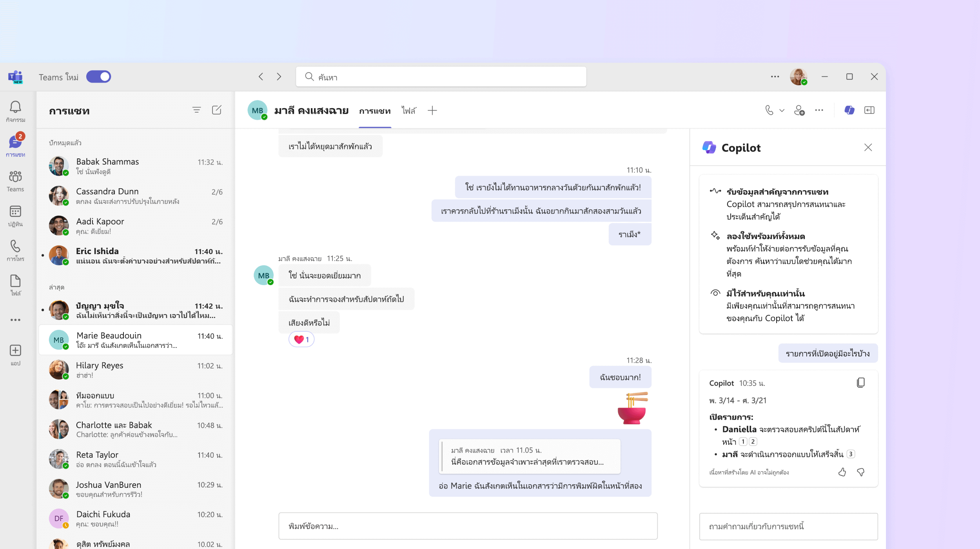Go forward with the right arrow
This screenshot has width=980, height=549.
pos(279,77)
